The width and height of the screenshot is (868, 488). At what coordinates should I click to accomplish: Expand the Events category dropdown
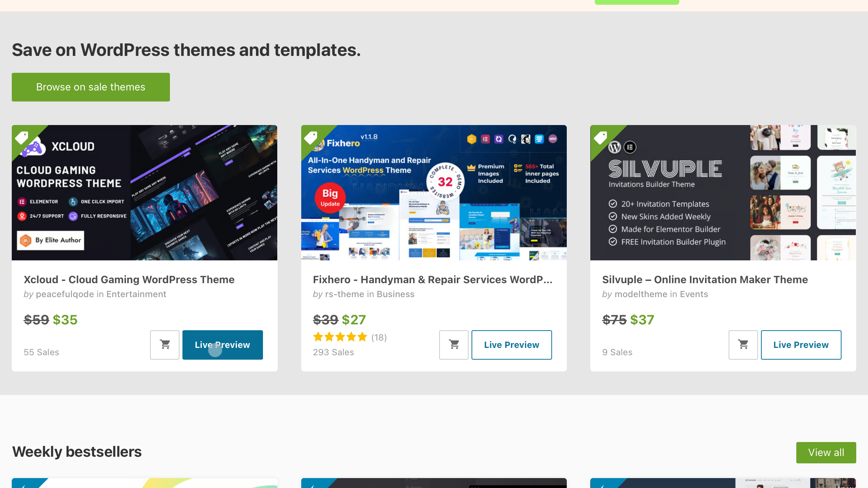694,294
